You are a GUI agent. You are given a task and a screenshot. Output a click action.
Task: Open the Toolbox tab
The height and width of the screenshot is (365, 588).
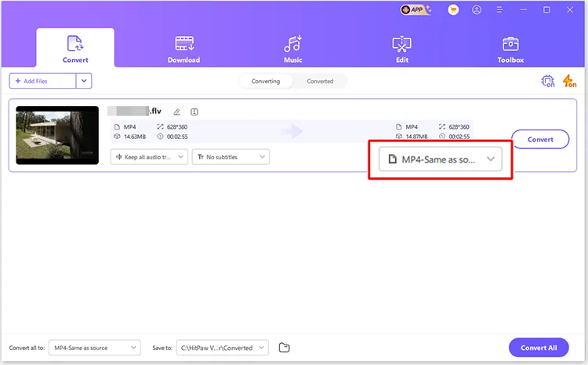click(x=510, y=49)
